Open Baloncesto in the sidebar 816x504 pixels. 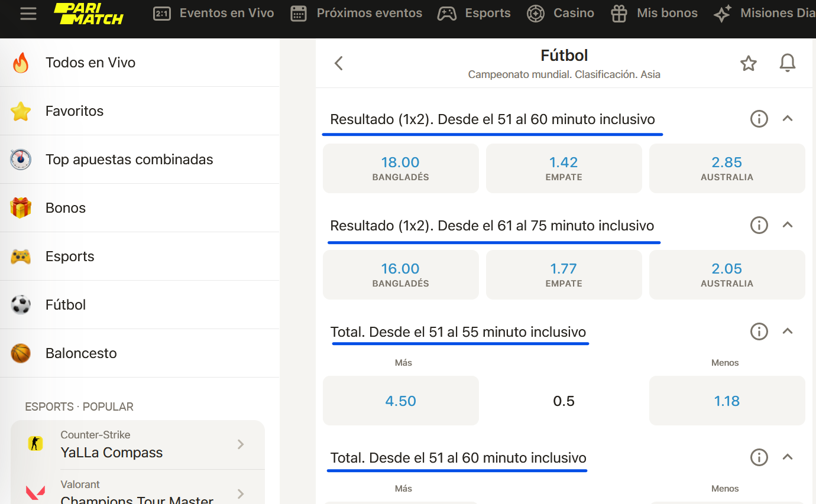pyautogui.click(x=140, y=353)
